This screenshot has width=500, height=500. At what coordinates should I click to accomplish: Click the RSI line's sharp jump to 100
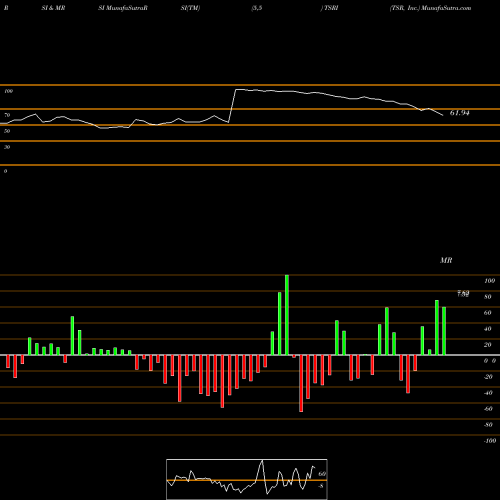click(x=232, y=106)
